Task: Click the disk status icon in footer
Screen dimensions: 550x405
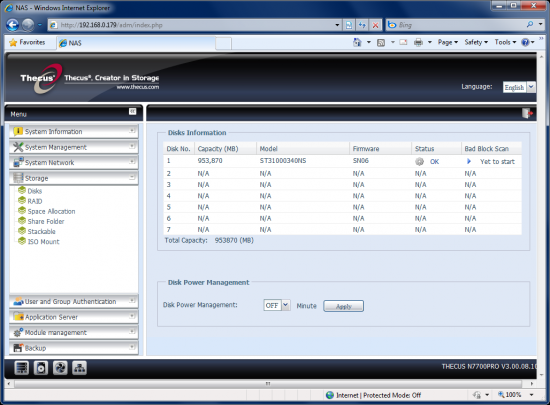Action: (41, 368)
